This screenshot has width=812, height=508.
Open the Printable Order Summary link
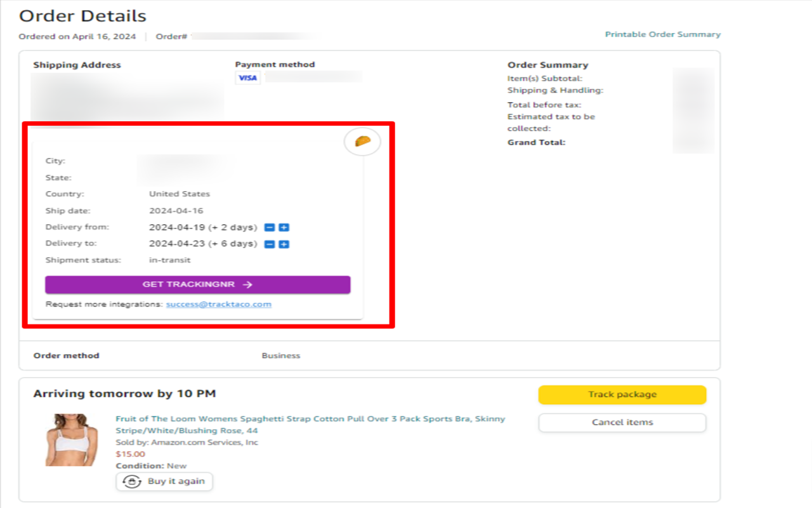tap(662, 34)
